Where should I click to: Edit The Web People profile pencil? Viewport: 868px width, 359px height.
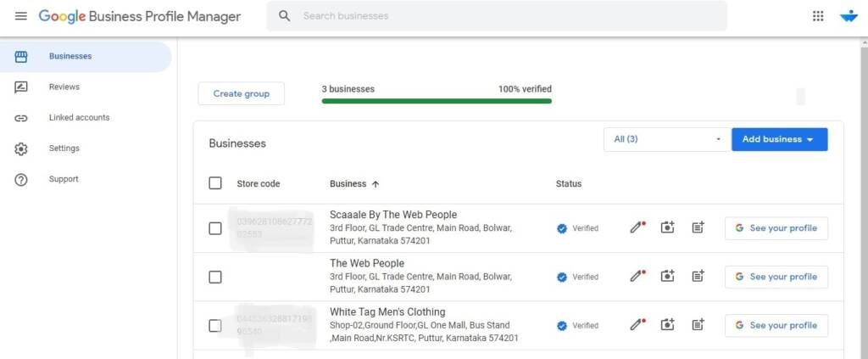[x=637, y=277]
